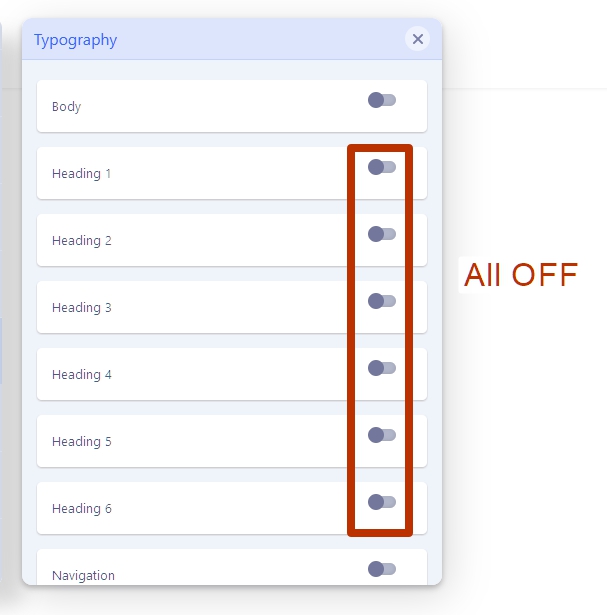This screenshot has width=607, height=615.
Task: Select the Heading 3 label
Action: click(82, 308)
